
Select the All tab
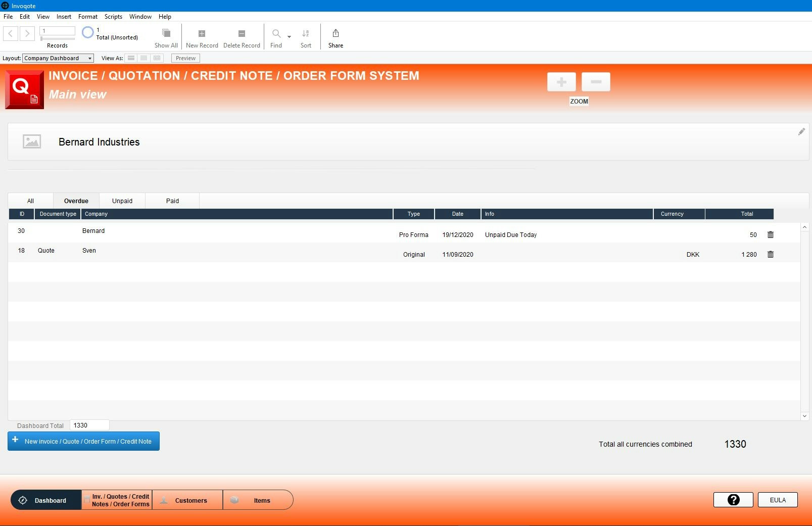tap(30, 201)
